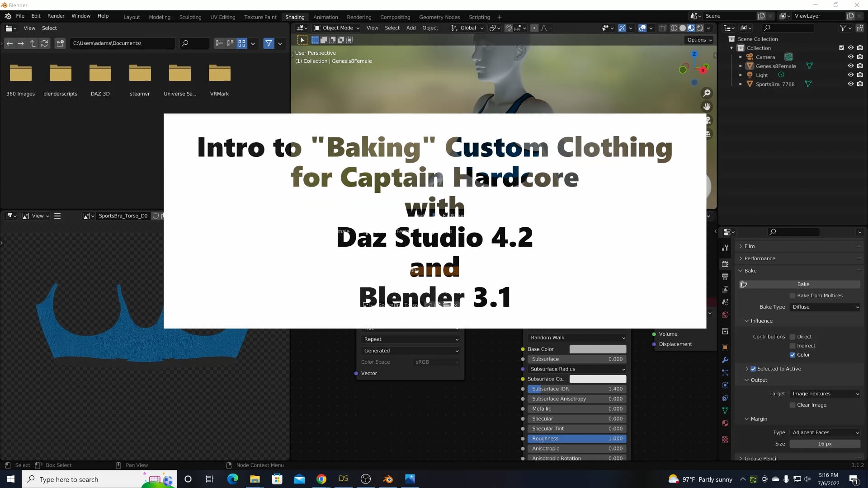Click the pan hand viewport gizmo
The width and height of the screenshot is (868, 488).
pos(707,107)
